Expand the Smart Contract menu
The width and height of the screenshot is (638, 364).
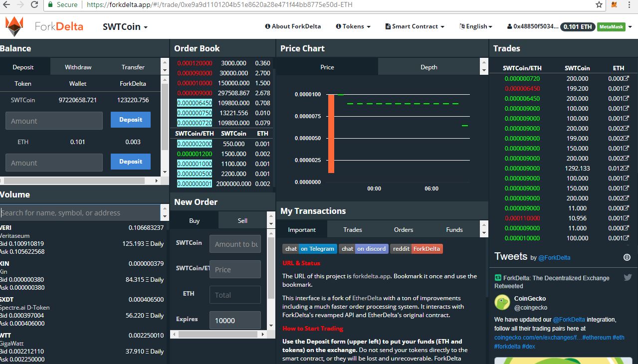coord(415,26)
